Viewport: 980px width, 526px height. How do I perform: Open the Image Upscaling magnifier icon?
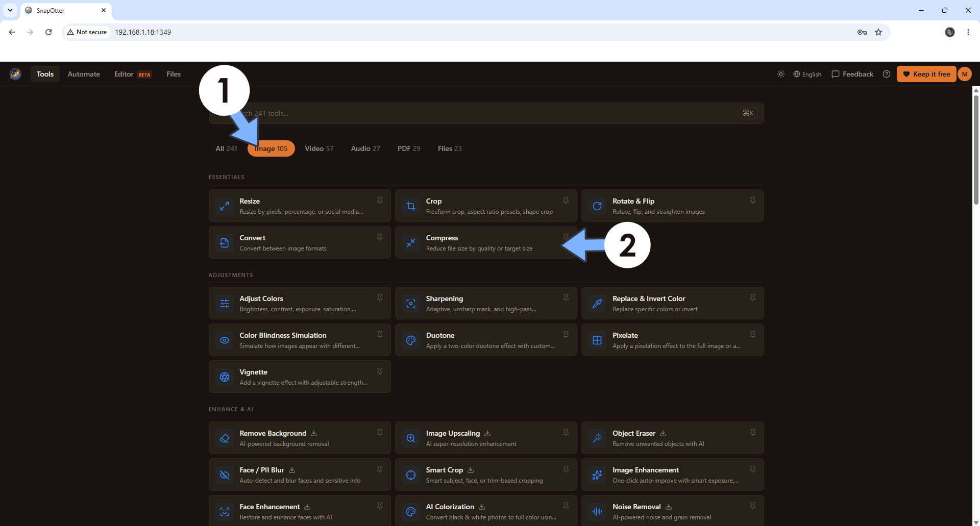411,438
